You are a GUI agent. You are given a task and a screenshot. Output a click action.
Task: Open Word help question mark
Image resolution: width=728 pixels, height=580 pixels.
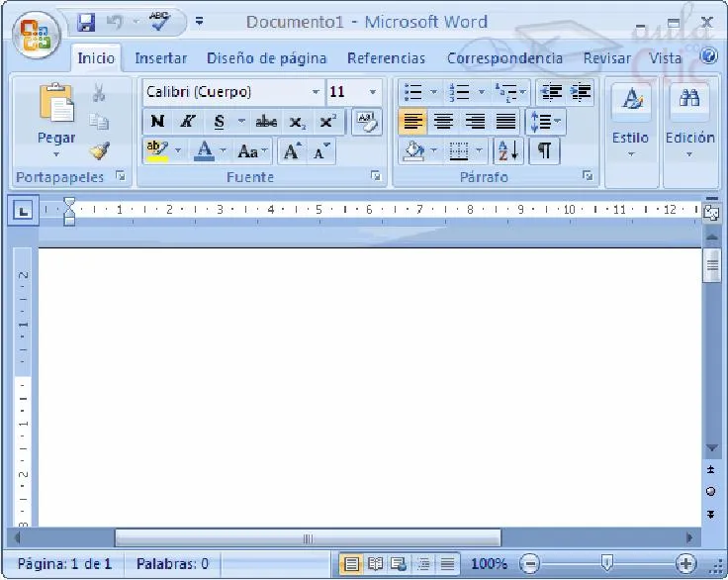pos(708,56)
